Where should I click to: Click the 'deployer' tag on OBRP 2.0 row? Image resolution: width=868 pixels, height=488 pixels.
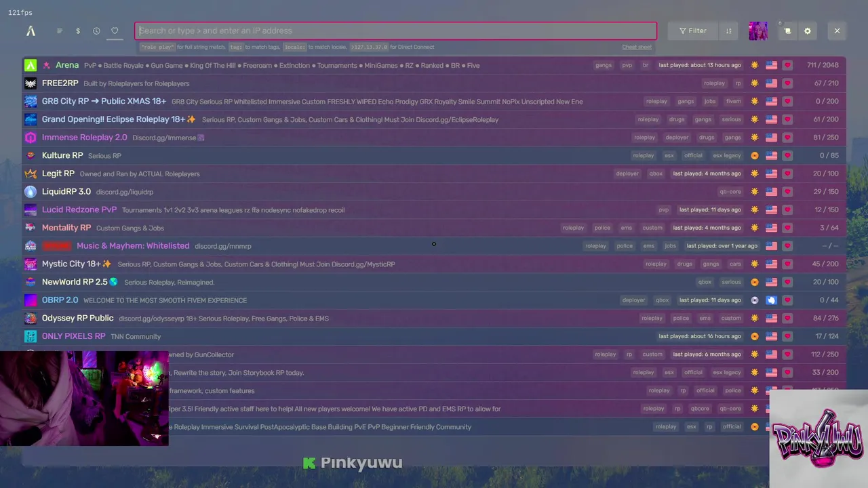tap(633, 300)
